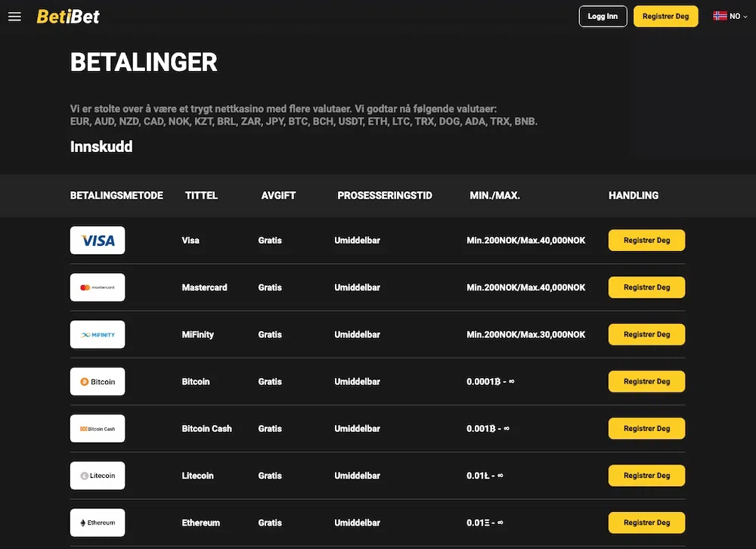Click the Mastercard payment logo
This screenshot has height=549, width=756.
98,287
